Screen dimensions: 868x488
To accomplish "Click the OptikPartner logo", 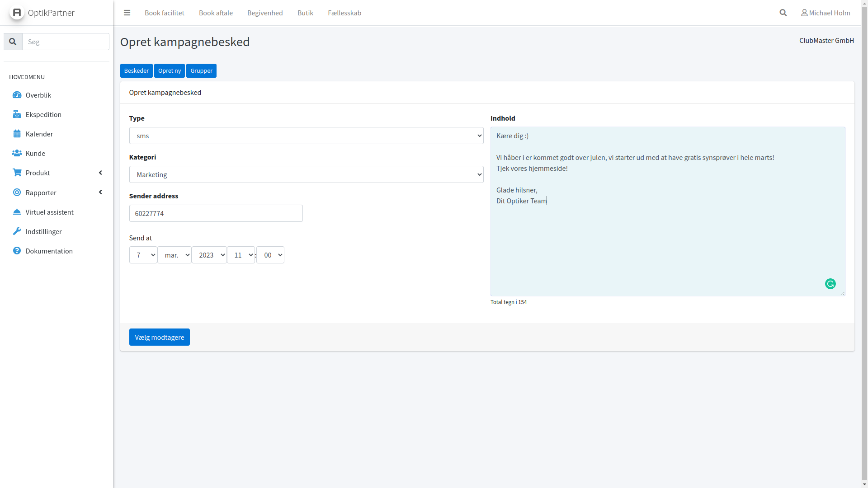I will pos(17,13).
